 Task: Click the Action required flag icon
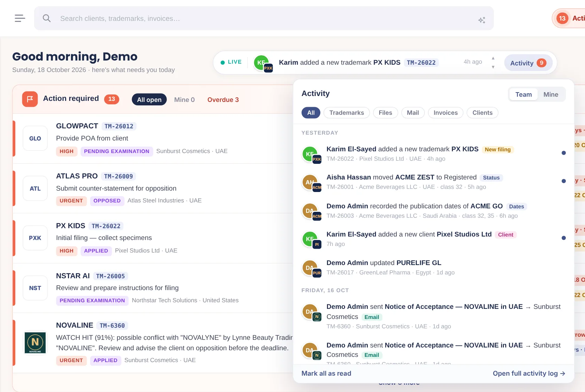[30, 99]
